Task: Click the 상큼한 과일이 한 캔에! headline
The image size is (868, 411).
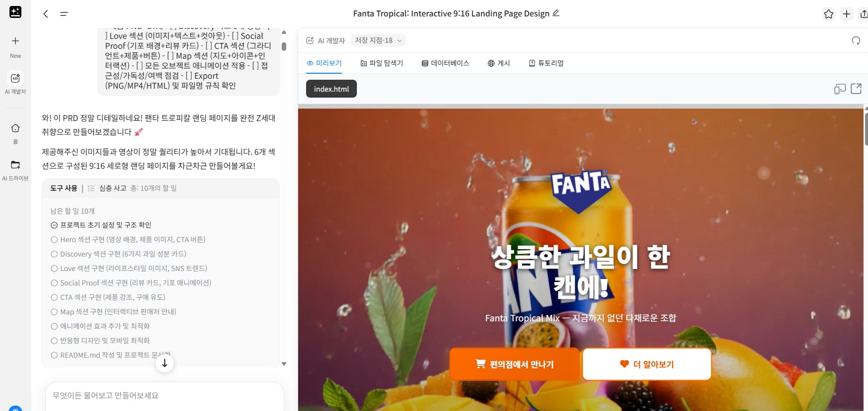Action: tap(580, 272)
